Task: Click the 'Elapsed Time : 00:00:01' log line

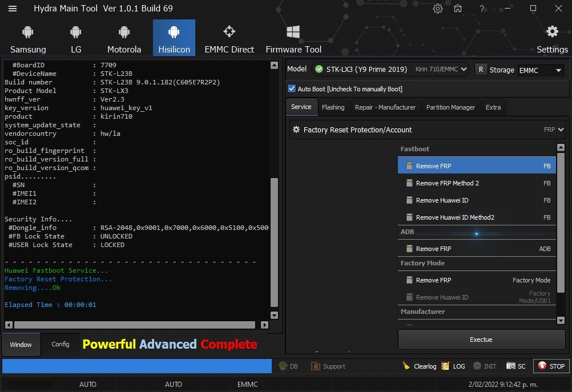Action: pyautogui.click(x=50, y=305)
